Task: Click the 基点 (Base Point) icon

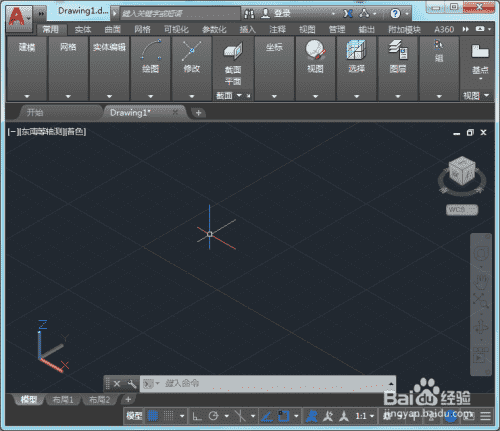Action: tap(480, 51)
